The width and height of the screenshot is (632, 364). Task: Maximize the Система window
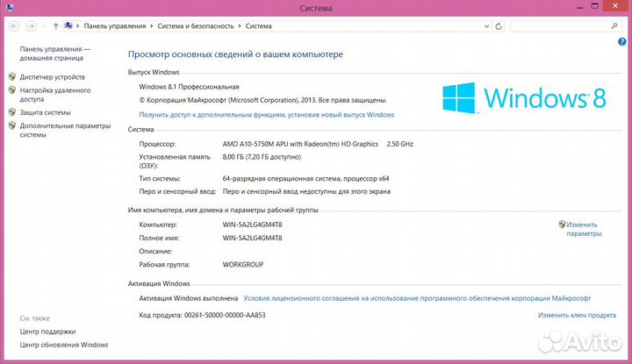595,6
